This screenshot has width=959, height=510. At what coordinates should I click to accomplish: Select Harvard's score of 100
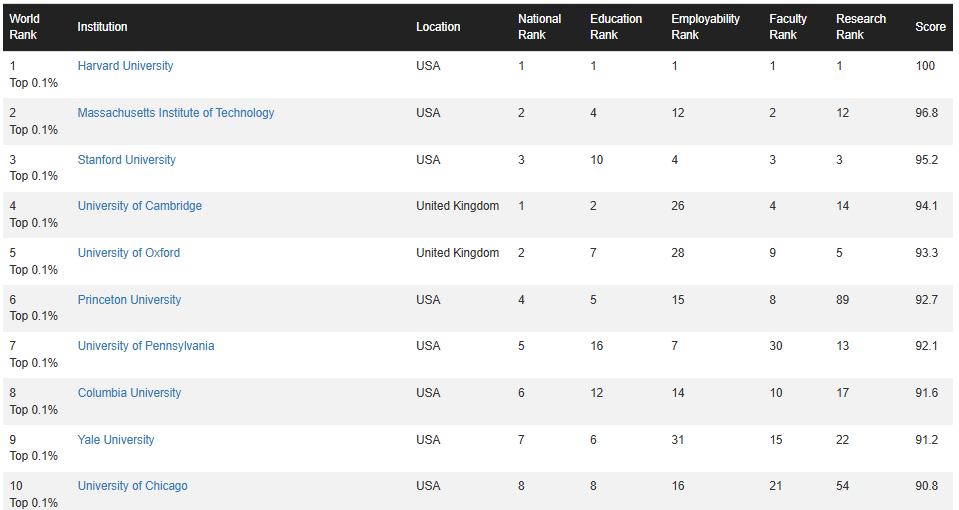coord(925,66)
